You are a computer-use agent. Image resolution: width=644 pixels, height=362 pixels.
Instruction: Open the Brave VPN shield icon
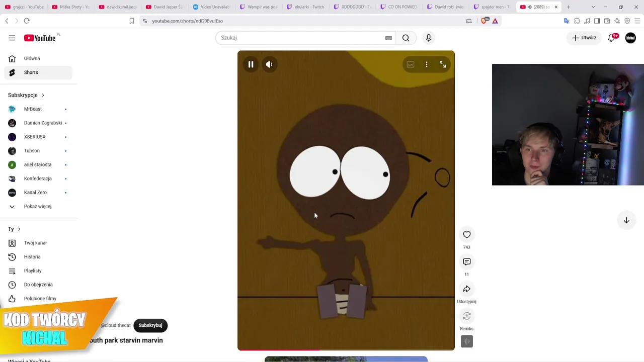[x=627, y=21]
